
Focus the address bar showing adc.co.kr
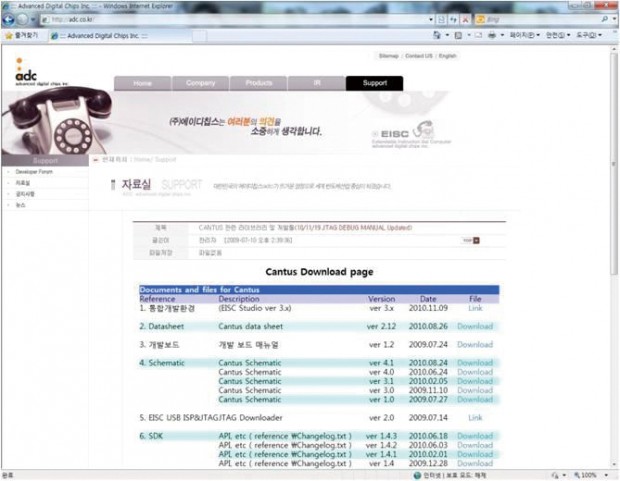click(x=235, y=19)
